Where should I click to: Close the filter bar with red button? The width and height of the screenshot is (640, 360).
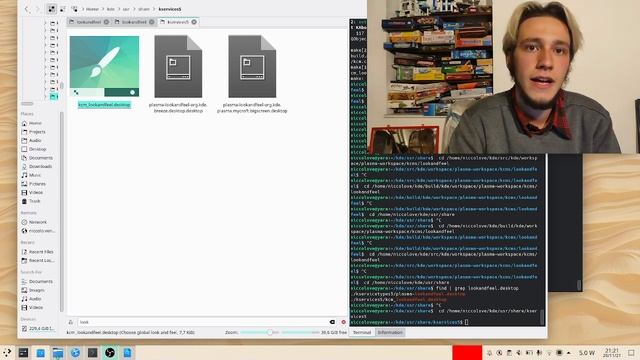coord(343,322)
